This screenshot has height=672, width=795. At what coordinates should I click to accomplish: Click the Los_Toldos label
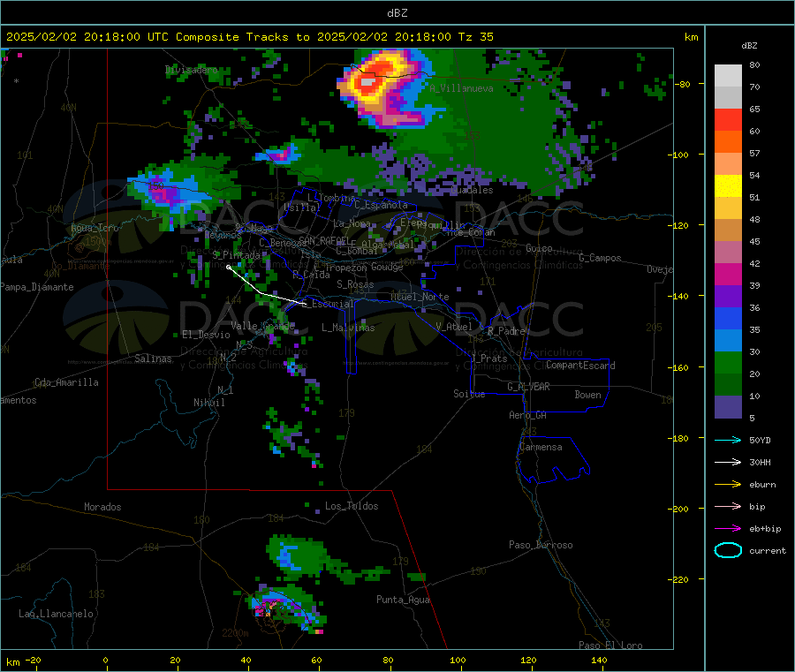pyautogui.click(x=352, y=506)
